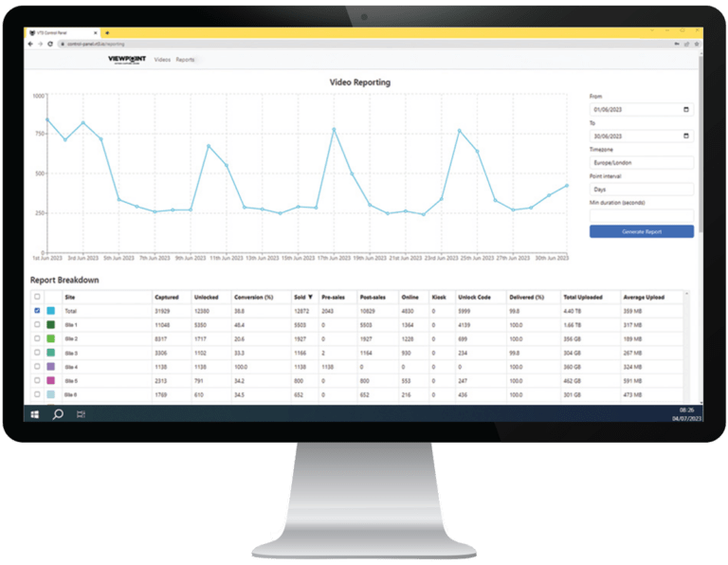Click the page vertical scrollbar

point(701,144)
